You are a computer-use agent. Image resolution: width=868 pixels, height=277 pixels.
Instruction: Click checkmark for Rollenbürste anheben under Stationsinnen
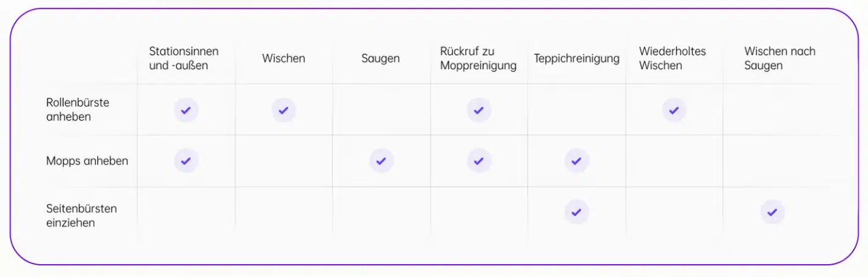[186, 110]
